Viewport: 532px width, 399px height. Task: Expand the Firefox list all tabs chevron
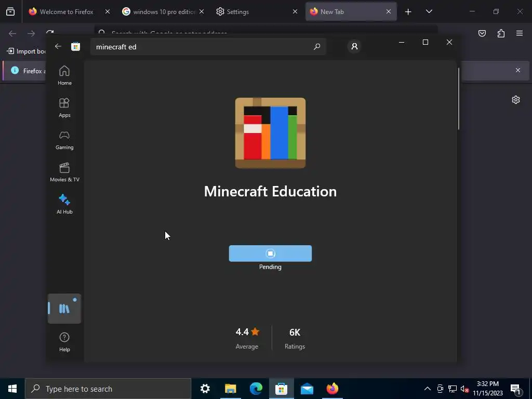[x=429, y=11]
